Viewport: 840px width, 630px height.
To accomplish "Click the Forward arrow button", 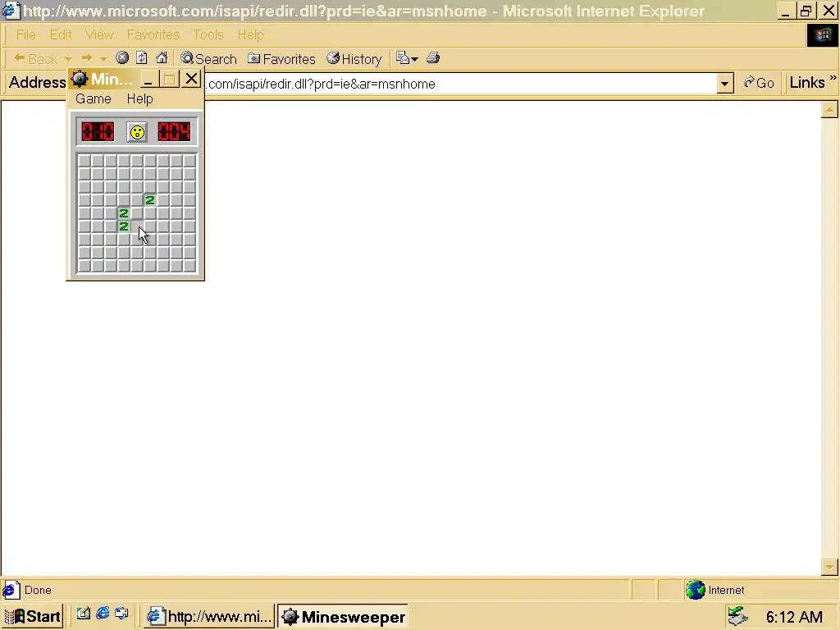I will pos(87,58).
